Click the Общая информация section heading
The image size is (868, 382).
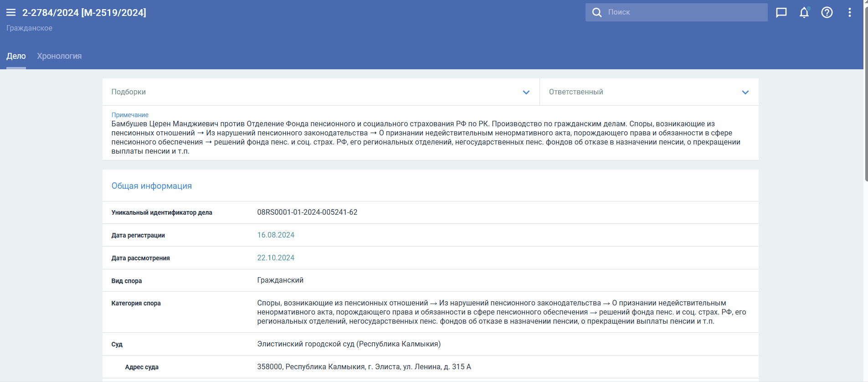[x=151, y=186]
